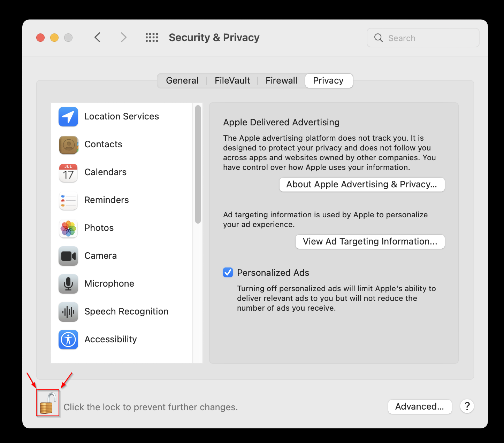Open the FileVault tab
This screenshot has width=504, height=443.
point(232,81)
